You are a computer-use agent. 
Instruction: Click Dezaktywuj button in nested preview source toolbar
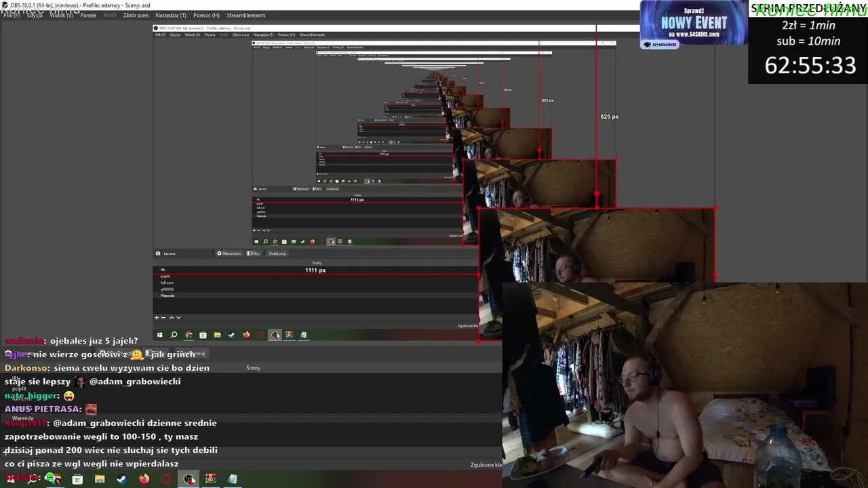277,253
